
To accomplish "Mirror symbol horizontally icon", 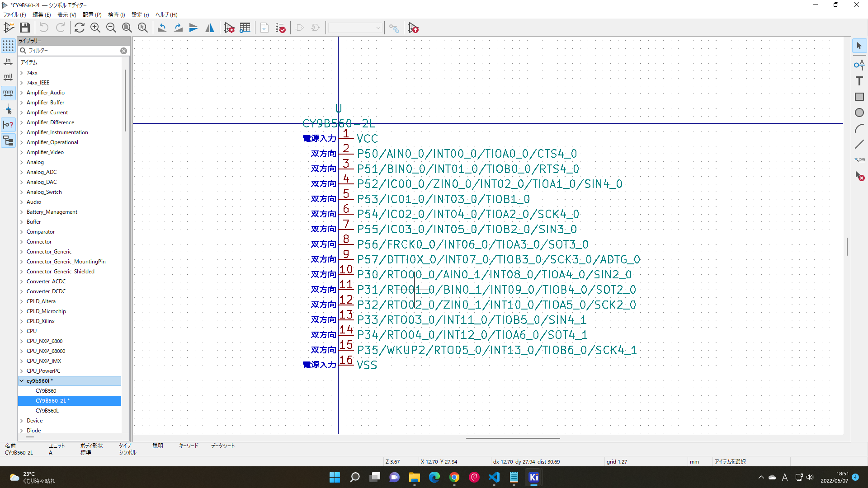I will [x=210, y=28].
